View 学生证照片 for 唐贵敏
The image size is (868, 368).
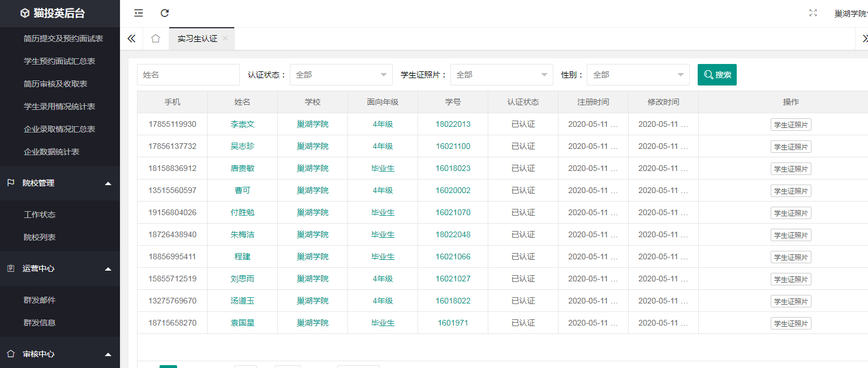point(790,169)
